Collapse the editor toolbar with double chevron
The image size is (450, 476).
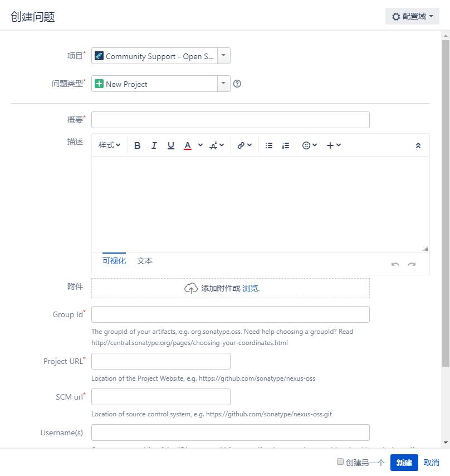pos(418,145)
